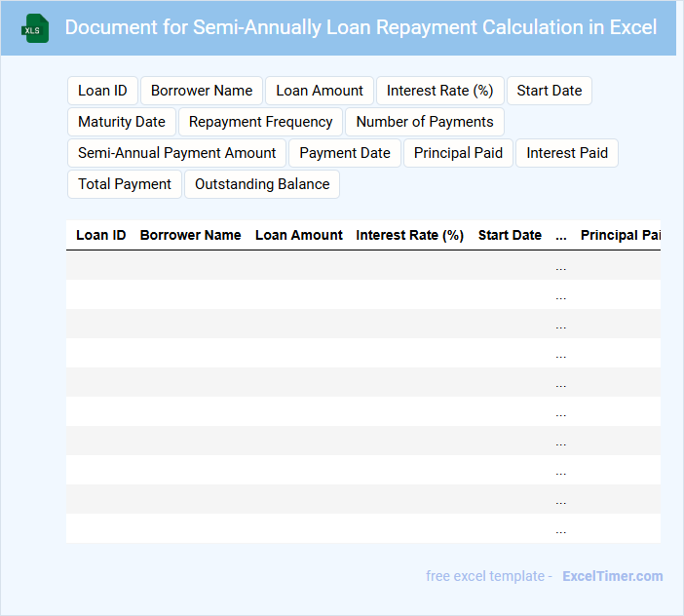Click the Total Payment tag
This screenshot has width=684, height=616.
pos(125,184)
